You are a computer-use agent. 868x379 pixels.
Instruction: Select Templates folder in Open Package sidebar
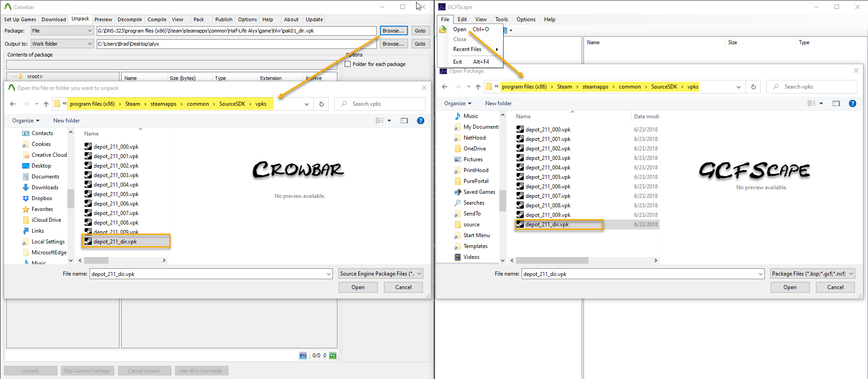tap(475, 246)
